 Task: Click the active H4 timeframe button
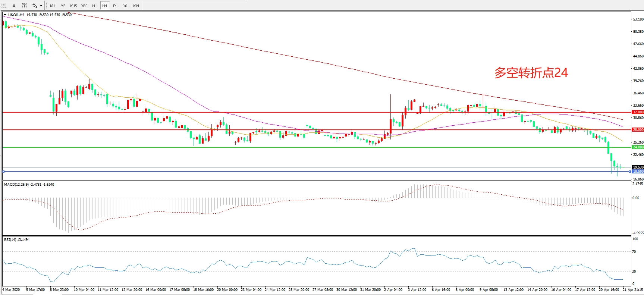[x=105, y=6]
